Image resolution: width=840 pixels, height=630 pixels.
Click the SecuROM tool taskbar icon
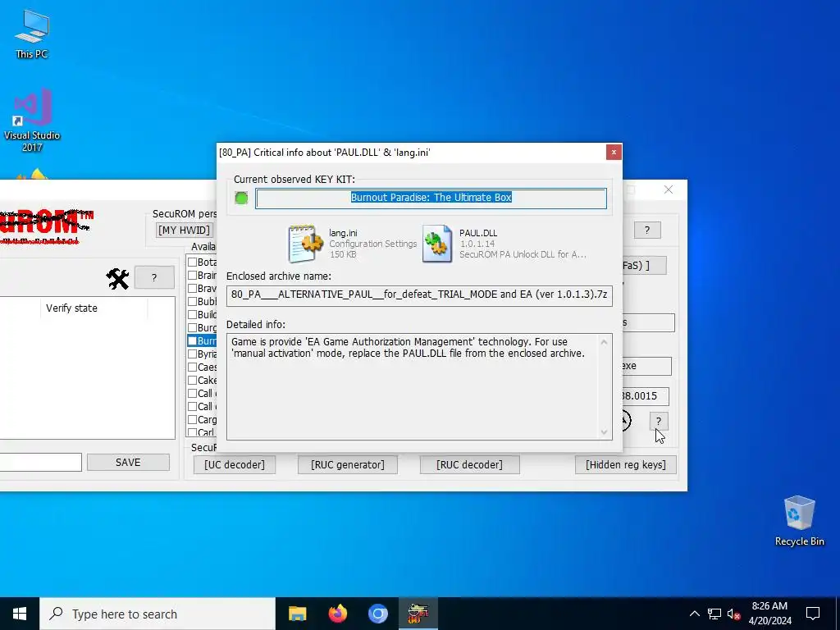pyautogui.click(x=418, y=614)
